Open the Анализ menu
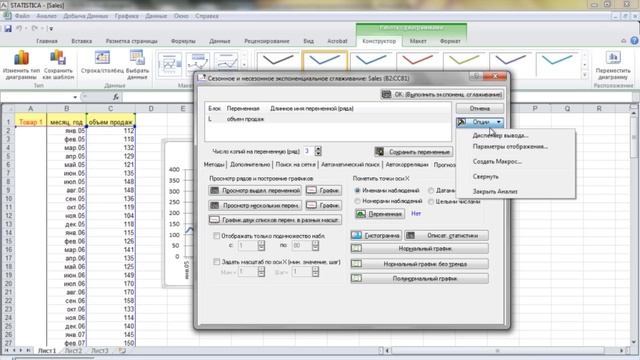 tap(47, 16)
